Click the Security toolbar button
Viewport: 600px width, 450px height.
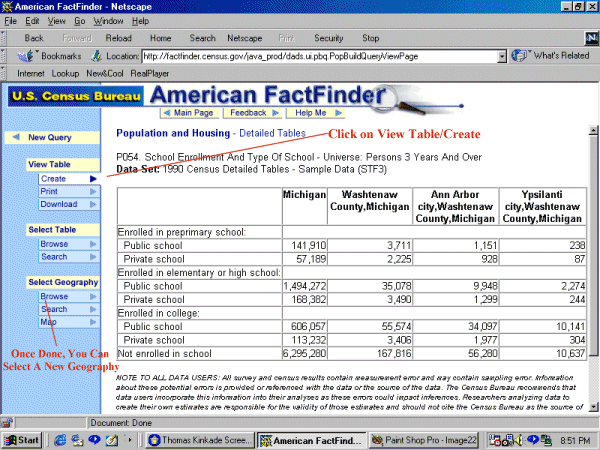[x=329, y=38]
